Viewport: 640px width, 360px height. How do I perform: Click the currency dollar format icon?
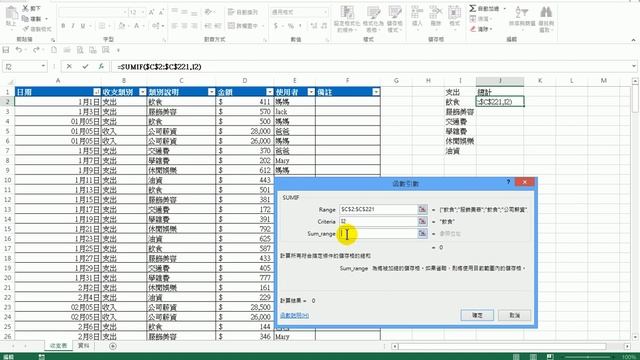point(276,26)
